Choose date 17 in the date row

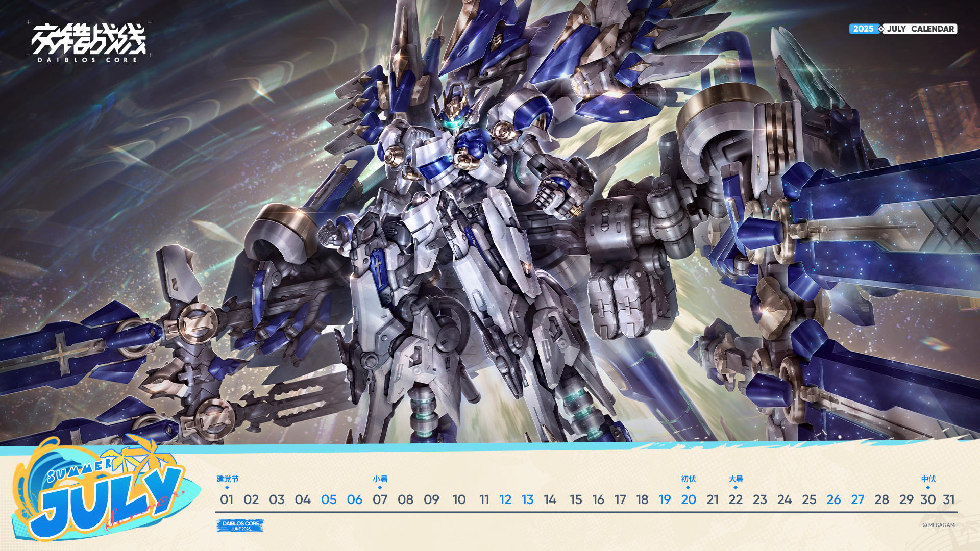click(620, 499)
